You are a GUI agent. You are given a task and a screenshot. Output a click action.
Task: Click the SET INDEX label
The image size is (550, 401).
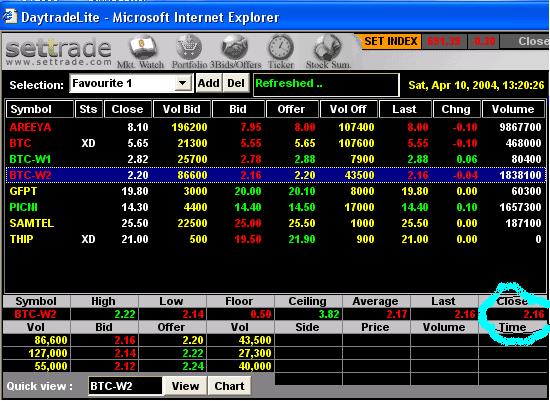(391, 41)
